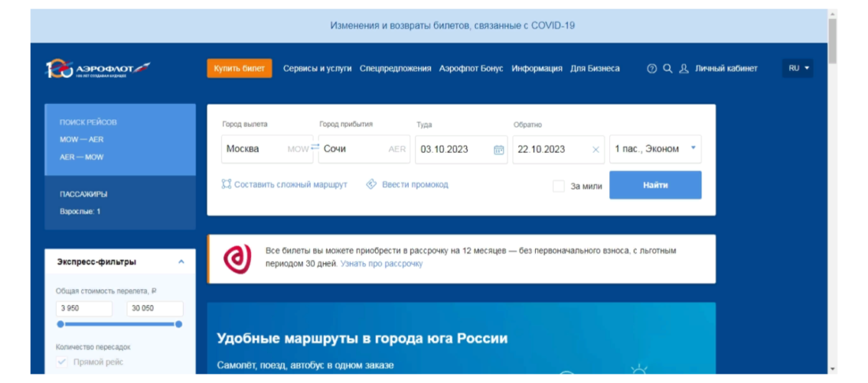Open passengers and class dropdown

(x=656, y=149)
